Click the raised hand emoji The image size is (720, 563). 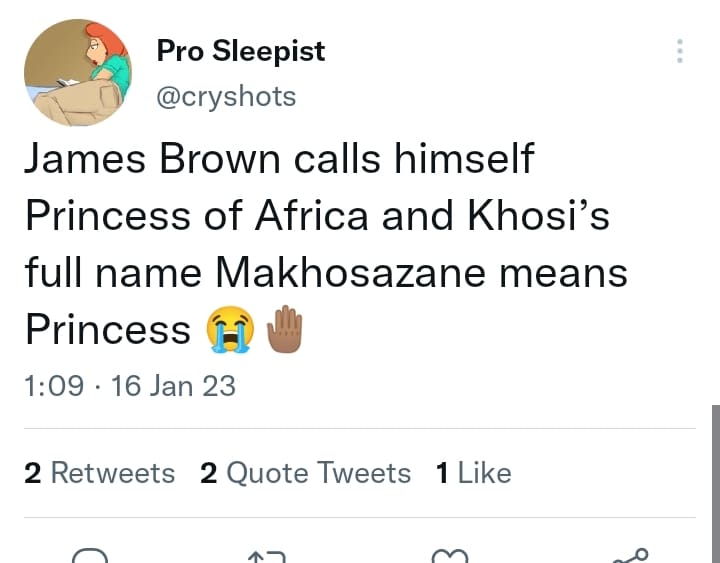(x=285, y=329)
